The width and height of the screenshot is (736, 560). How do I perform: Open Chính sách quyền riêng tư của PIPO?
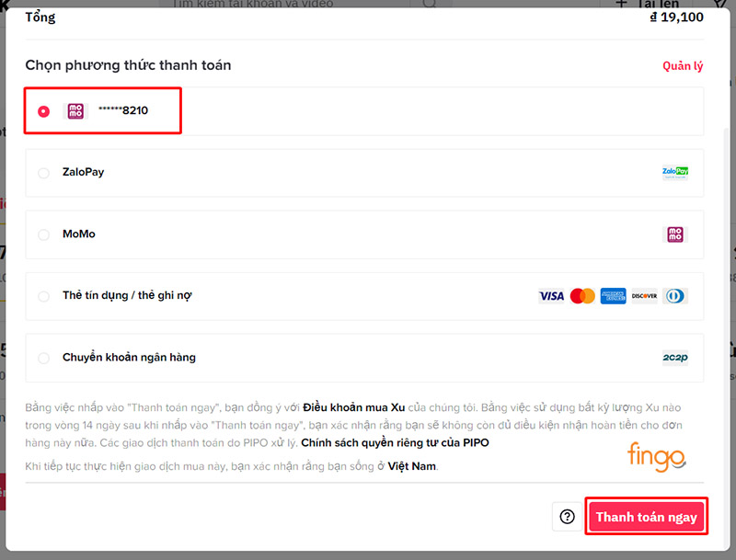(395, 442)
